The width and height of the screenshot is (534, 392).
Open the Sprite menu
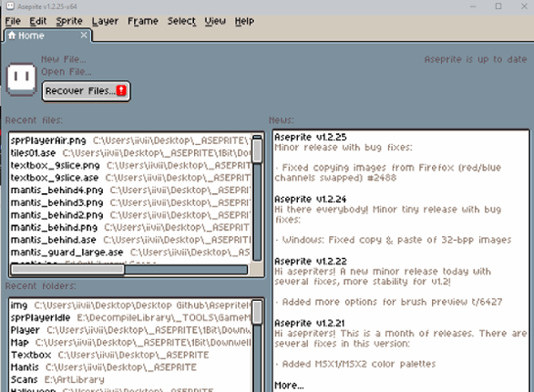pos(69,21)
